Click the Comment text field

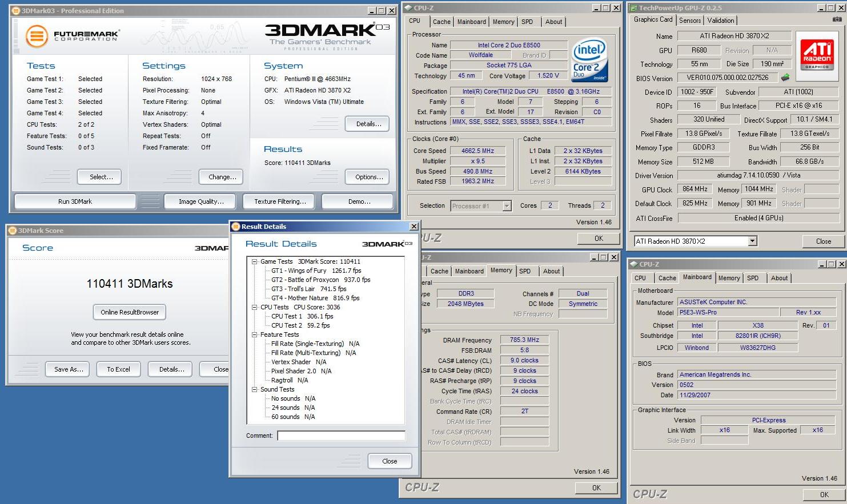click(341, 436)
